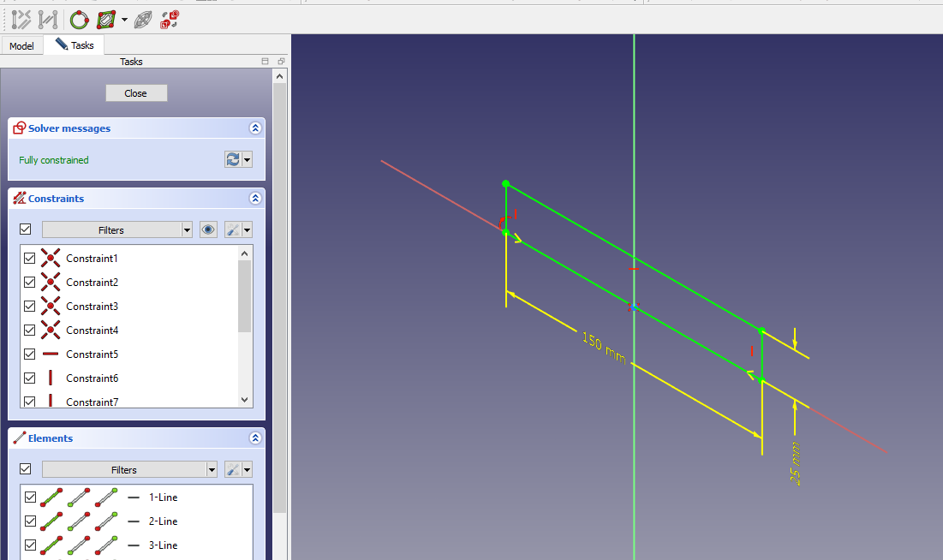Uncheck the Constraint2 checkbox
This screenshot has width=943, height=560.
(29, 282)
